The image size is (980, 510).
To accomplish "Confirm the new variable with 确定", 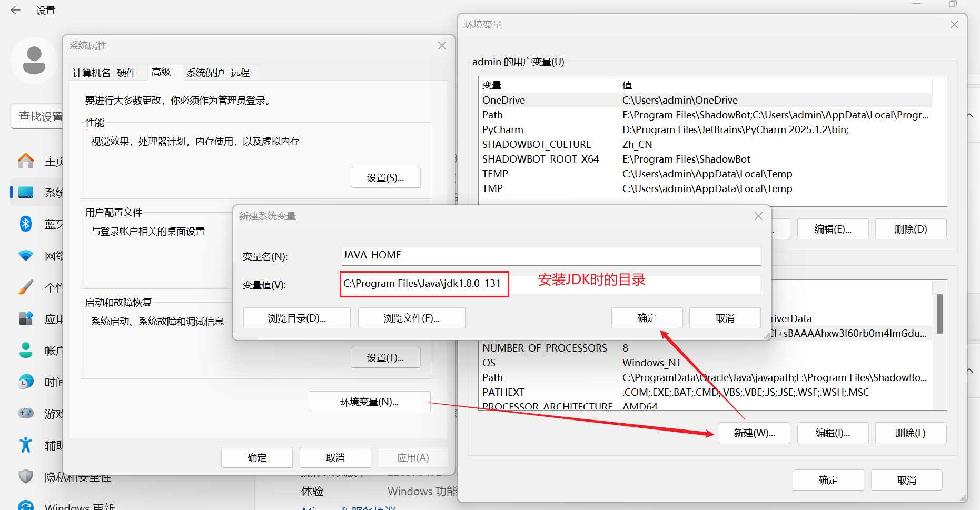I will pos(647,317).
